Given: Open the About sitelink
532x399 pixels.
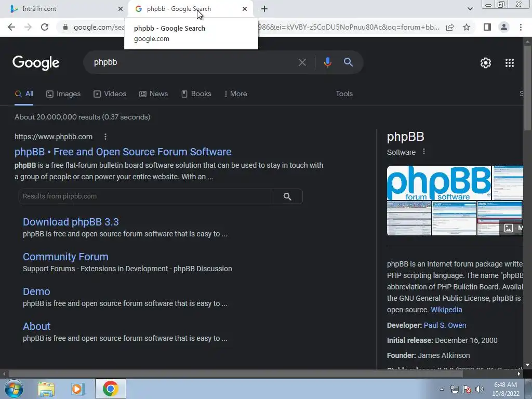Looking at the screenshot, I should point(37,326).
